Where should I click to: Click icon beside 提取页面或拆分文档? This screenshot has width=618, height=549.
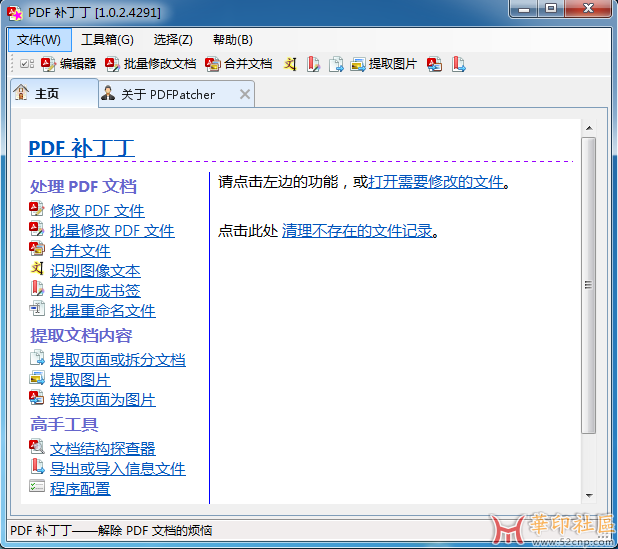click(x=37, y=357)
